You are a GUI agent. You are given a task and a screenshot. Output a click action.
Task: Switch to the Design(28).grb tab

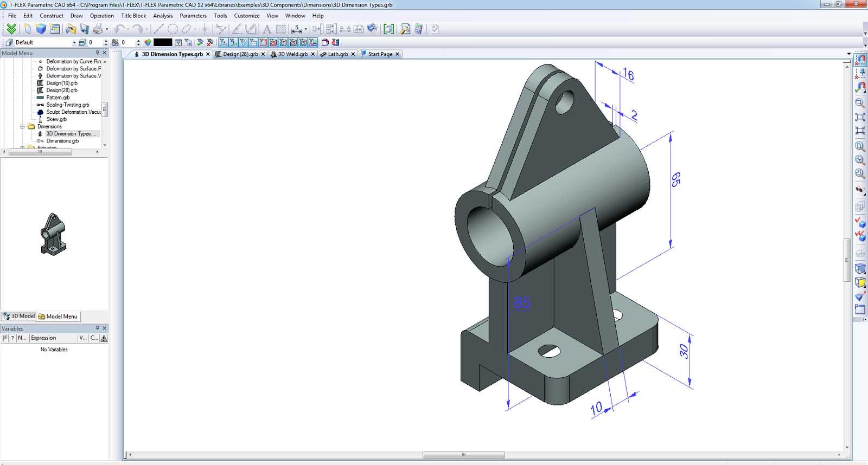click(240, 54)
